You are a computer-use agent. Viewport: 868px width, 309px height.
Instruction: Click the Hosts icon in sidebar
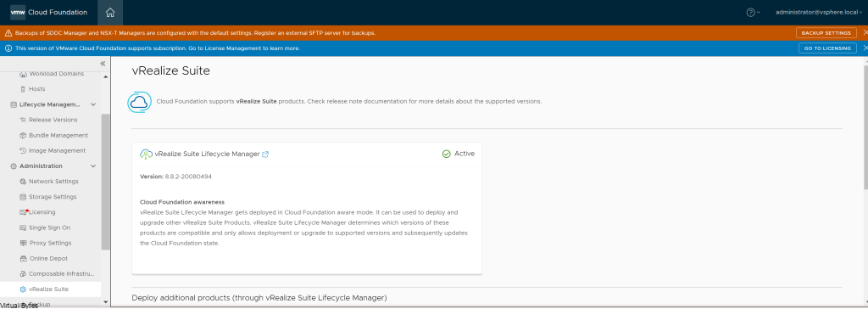point(23,89)
